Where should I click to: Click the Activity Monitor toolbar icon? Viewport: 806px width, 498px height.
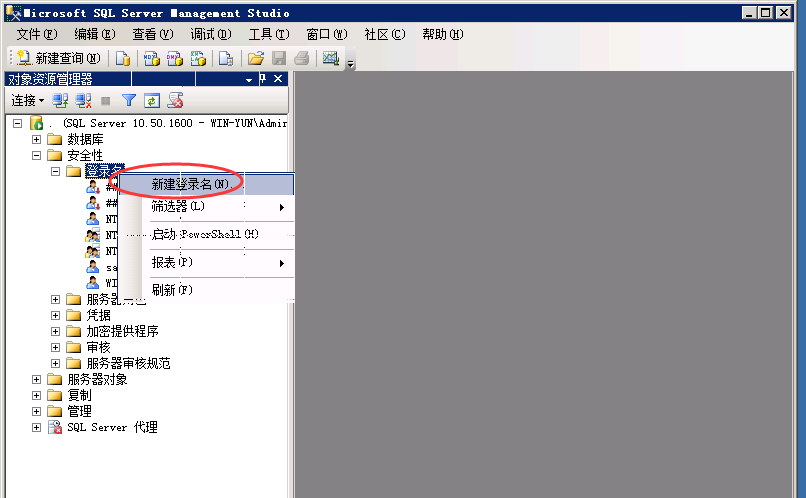point(331,59)
